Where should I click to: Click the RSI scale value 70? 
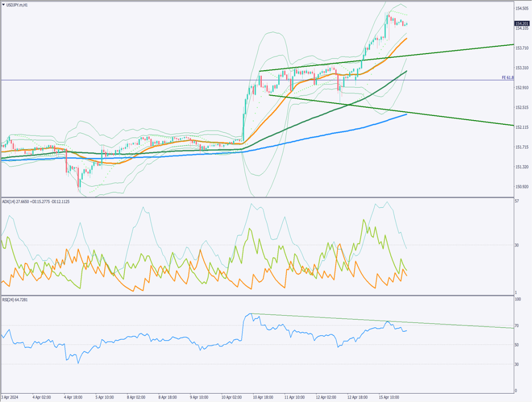point(517,326)
